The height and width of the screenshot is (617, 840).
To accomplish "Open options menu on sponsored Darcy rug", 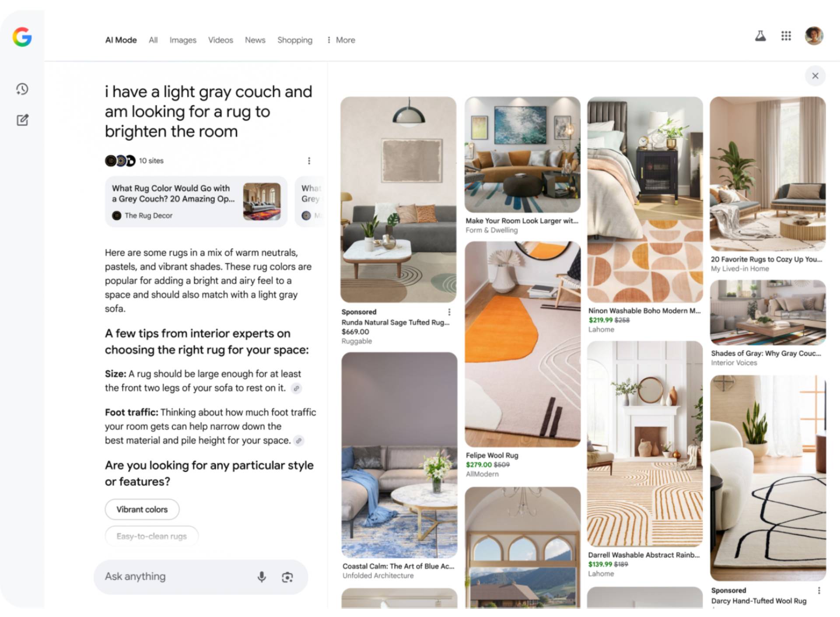I will pyautogui.click(x=819, y=590).
